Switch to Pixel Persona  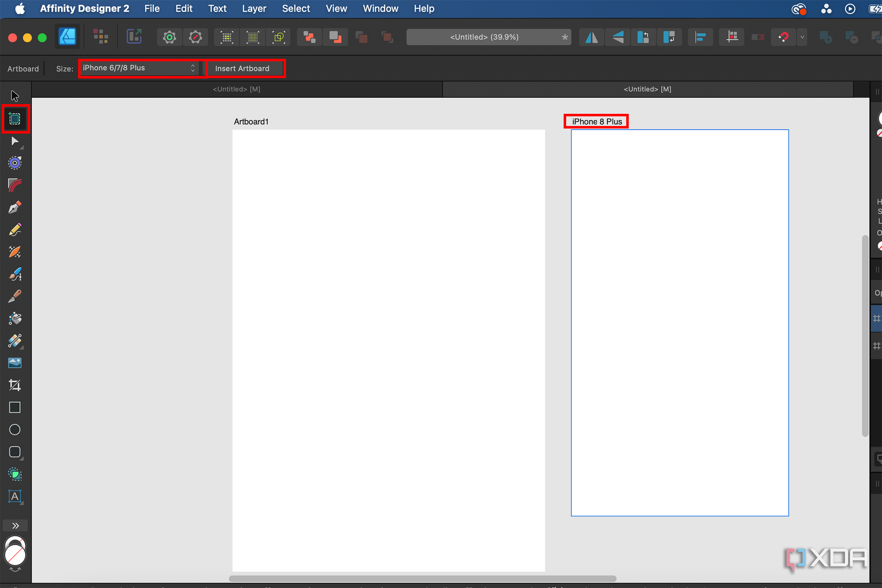[101, 37]
